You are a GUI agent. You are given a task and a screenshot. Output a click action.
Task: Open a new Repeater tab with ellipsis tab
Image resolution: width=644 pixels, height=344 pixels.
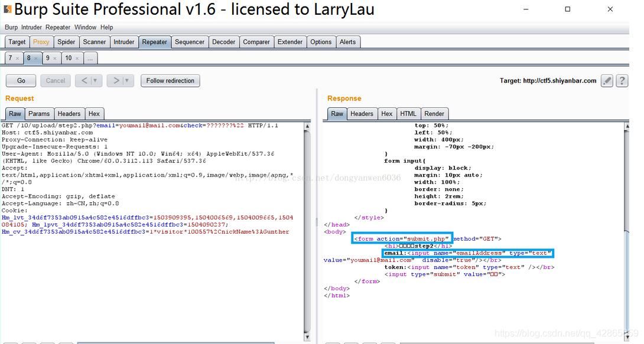(x=90, y=58)
